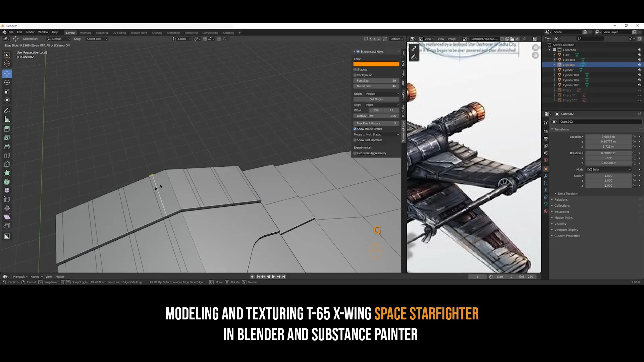The image size is (644, 362).
Task: Open the viewport Options popover
Action: (397, 39)
